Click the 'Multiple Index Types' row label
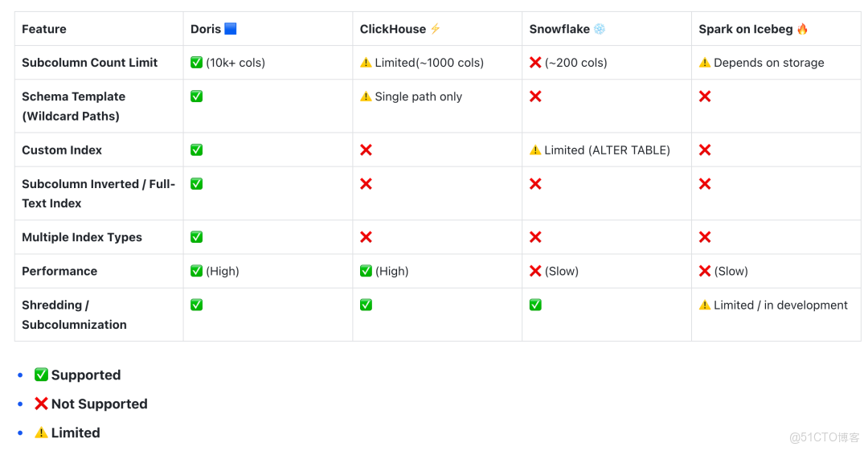Screen dimensions: 868x451 click(82, 237)
